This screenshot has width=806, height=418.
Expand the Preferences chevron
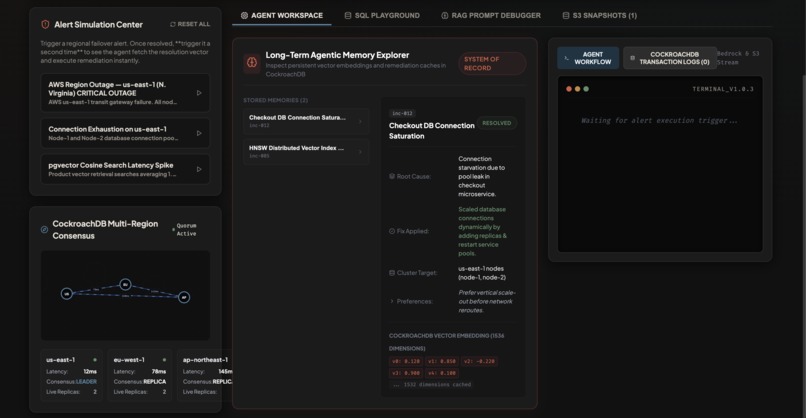[x=392, y=301]
